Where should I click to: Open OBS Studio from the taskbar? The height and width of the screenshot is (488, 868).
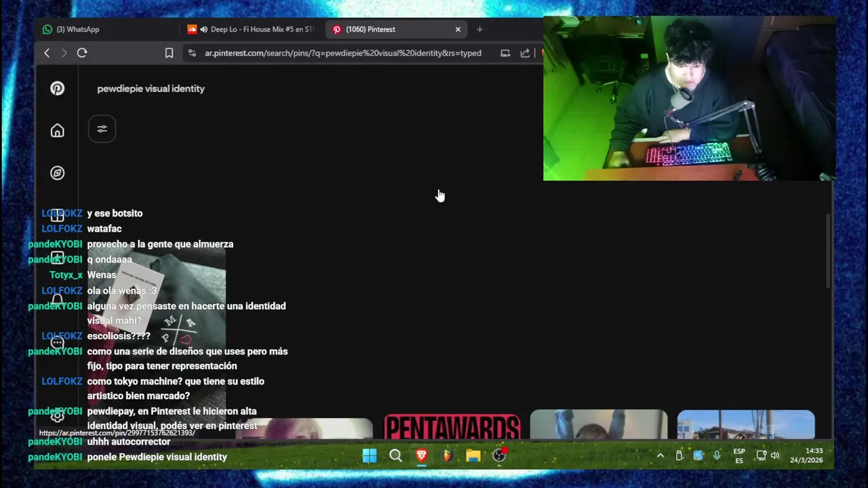499,455
